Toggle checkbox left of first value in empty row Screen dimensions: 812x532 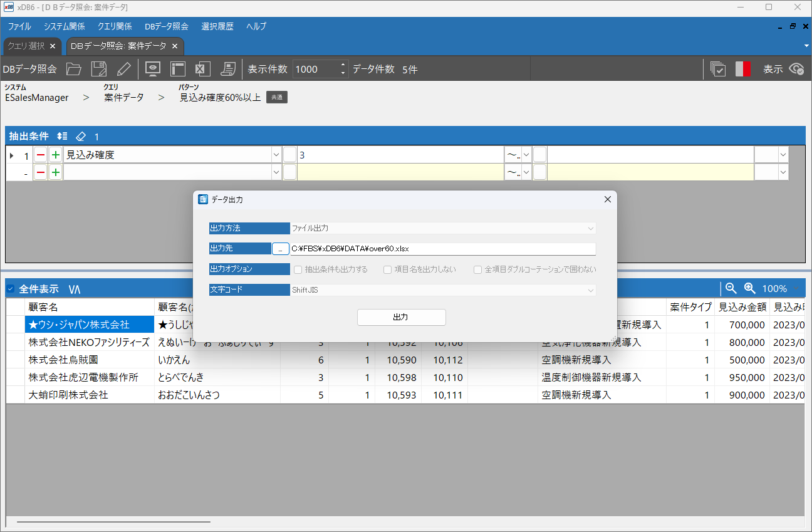289,172
